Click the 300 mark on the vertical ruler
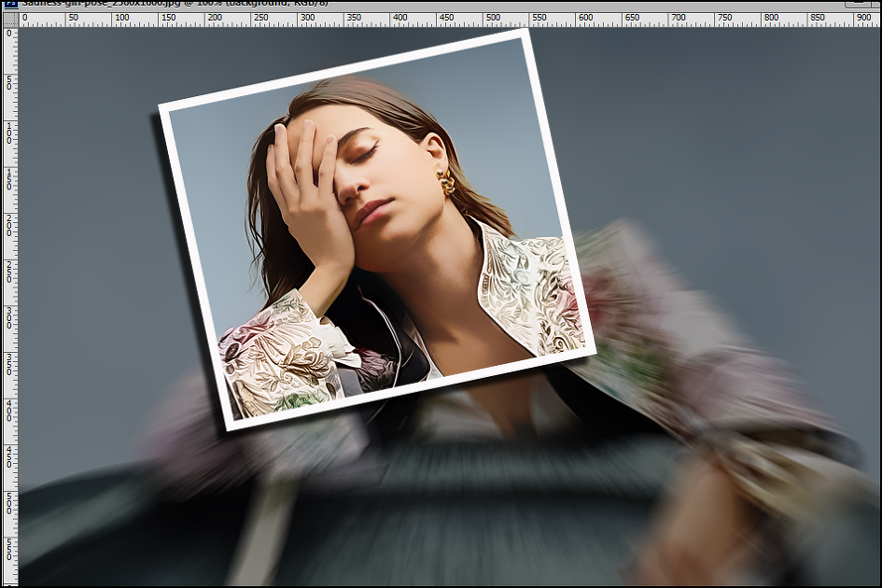The height and width of the screenshot is (588, 882). tap(9, 317)
